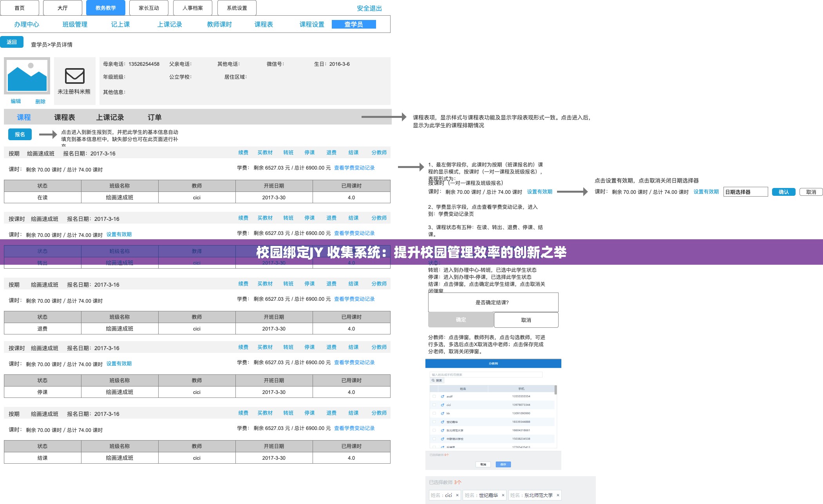Click 取消 in the 是否确定结课 dialog
The width and height of the screenshot is (823, 504).
coord(526,320)
